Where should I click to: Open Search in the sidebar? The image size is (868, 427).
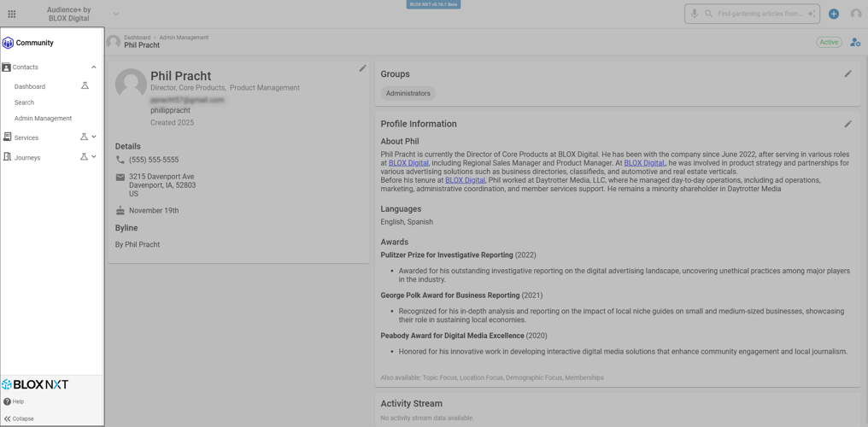point(25,102)
